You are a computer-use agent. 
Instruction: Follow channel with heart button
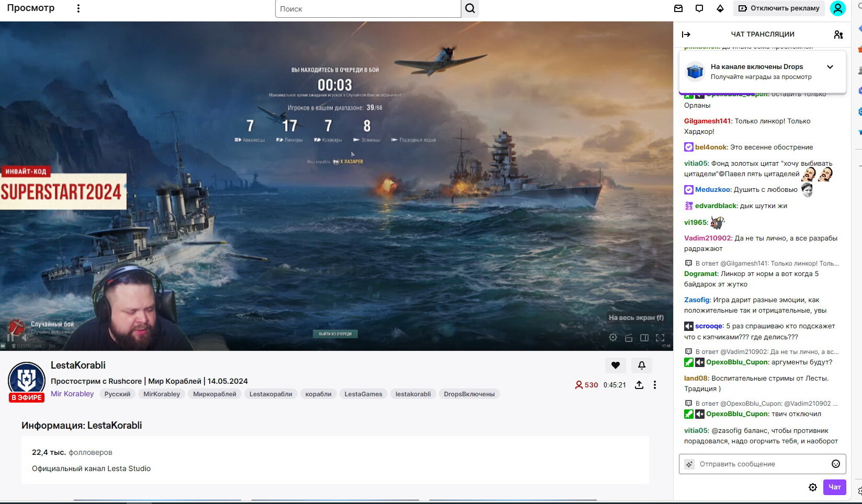coord(616,365)
